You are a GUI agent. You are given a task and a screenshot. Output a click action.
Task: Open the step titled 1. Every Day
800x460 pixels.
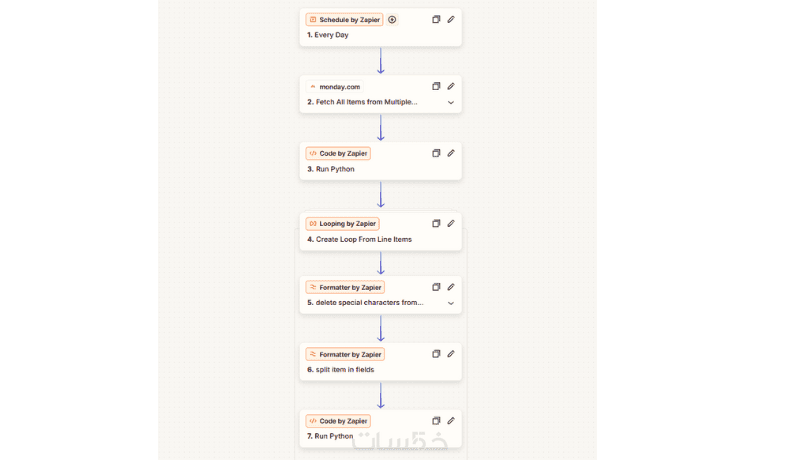point(328,35)
